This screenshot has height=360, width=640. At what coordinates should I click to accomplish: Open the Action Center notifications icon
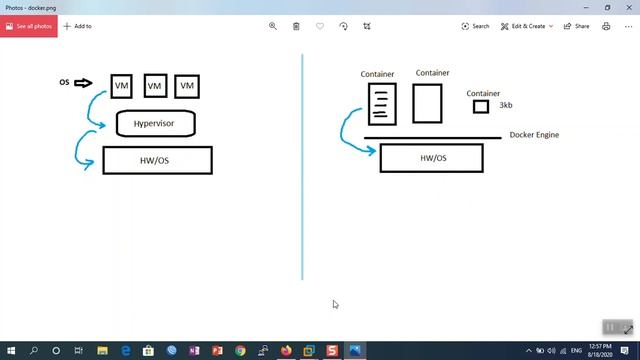(624, 351)
